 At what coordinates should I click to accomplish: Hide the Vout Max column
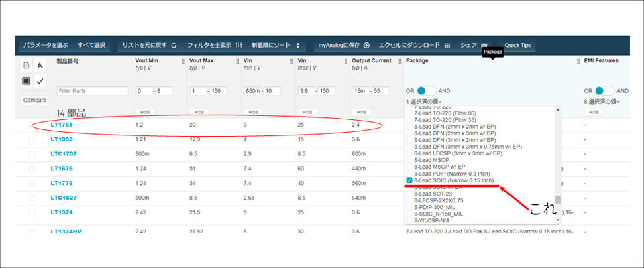(199, 112)
